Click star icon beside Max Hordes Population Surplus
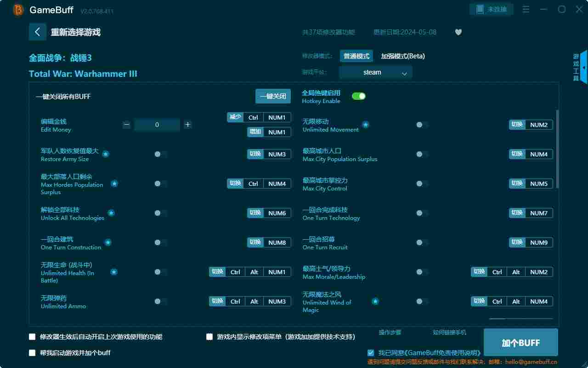588x368 pixels. point(114,184)
